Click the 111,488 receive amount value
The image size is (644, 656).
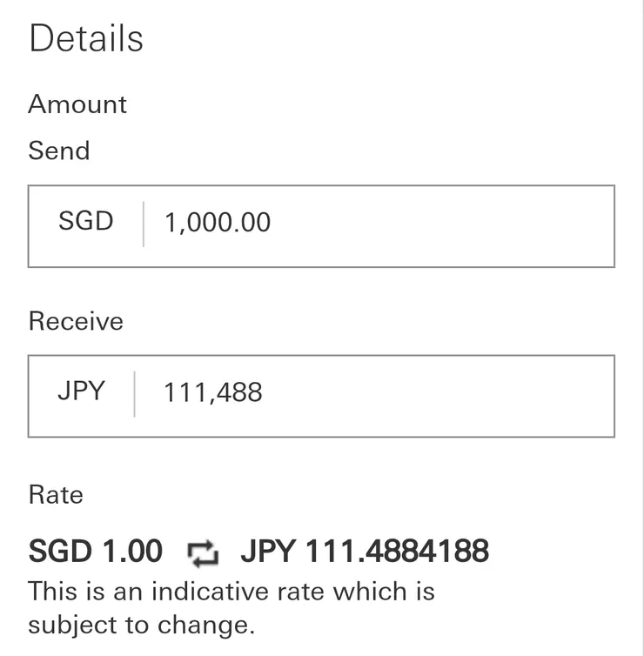pos(213,392)
